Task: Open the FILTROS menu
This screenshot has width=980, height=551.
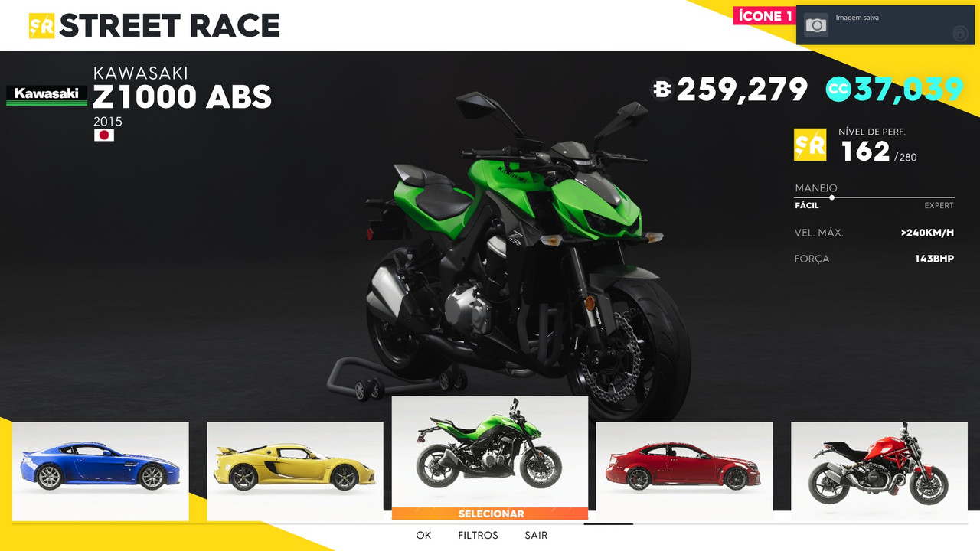Action: (x=478, y=536)
